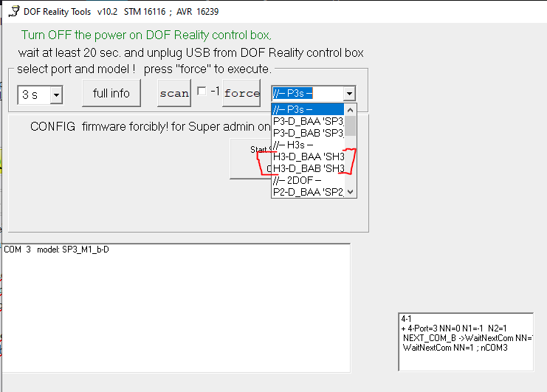Click the 4-1 line in debug box
Screen dimensions: 547x392
click(x=407, y=318)
